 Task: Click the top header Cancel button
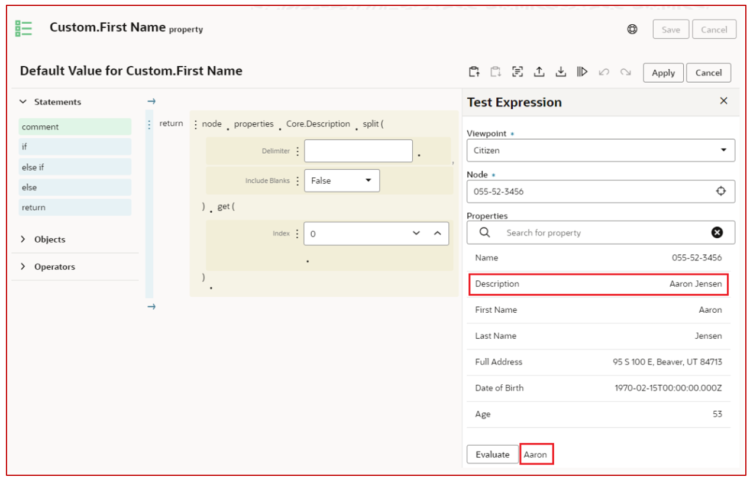pos(714,29)
